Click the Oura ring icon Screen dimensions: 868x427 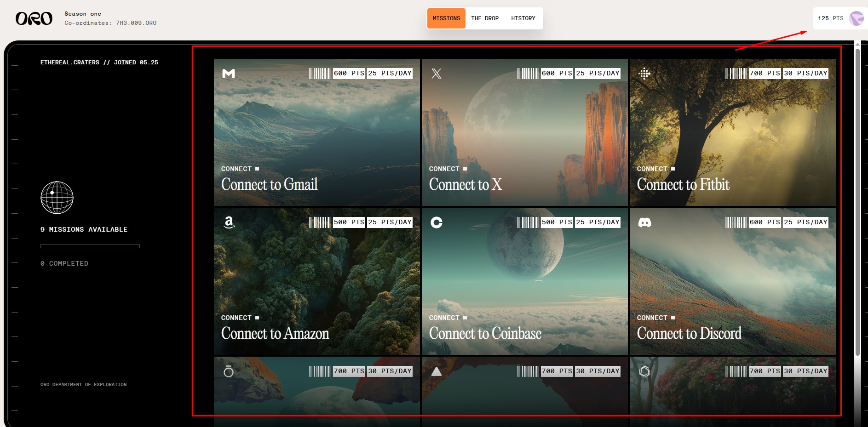point(229,371)
